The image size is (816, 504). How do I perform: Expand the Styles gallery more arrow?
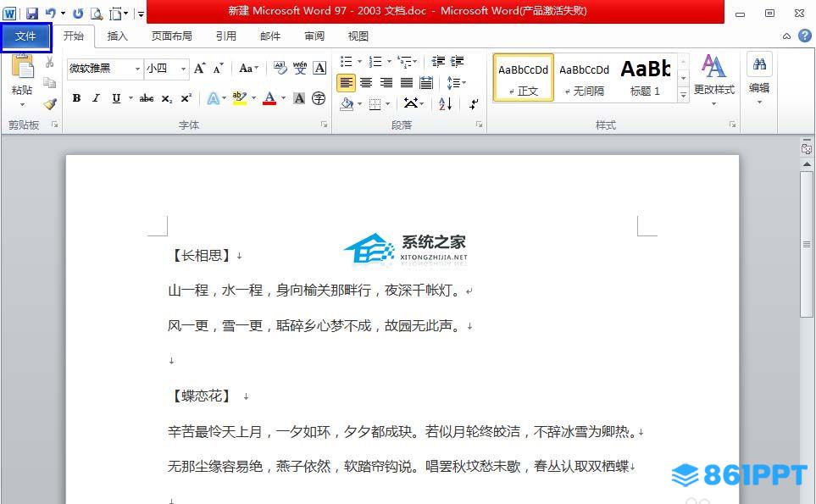tap(683, 95)
